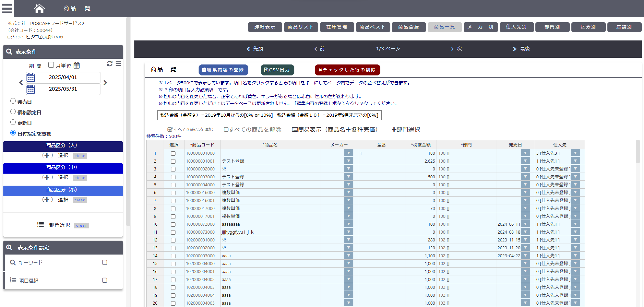This screenshot has width=644, height=307.
Task: Open the hamburger menu icon
Action: (x=7, y=8)
